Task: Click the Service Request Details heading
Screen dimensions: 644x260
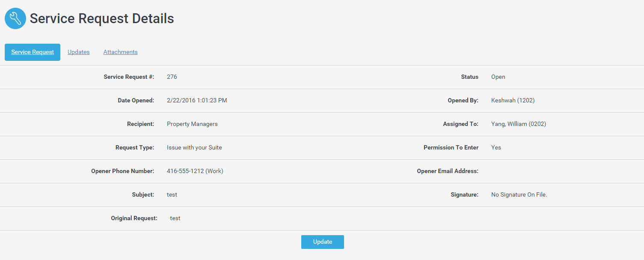Action: click(x=102, y=18)
